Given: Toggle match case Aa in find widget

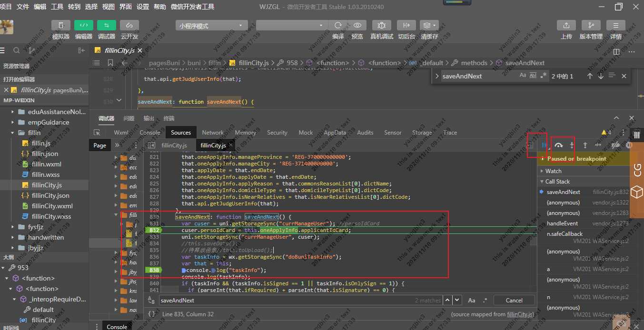Looking at the screenshot, I should (523, 76).
